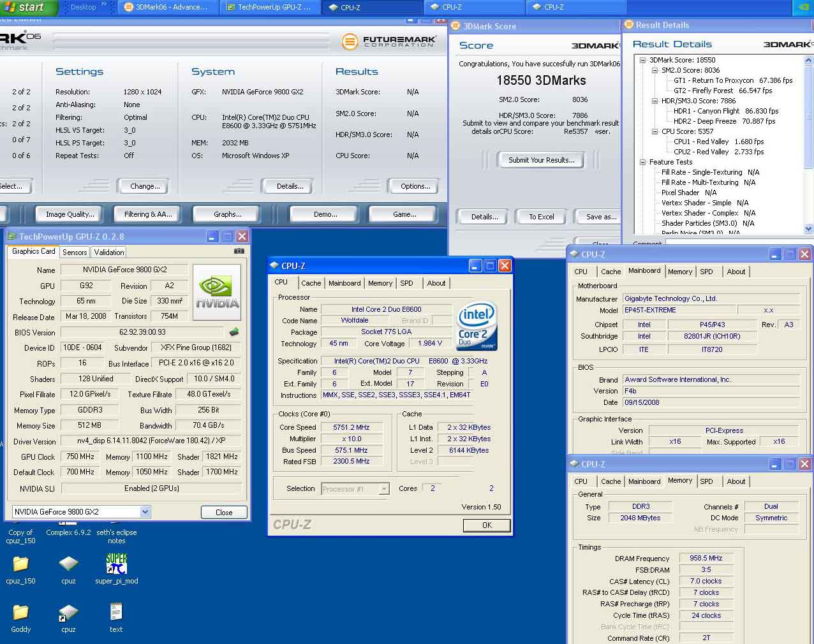This screenshot has height=644, width=814.
Task: Click the NVIDIA icon in the system tray
Action: point(804,8)
